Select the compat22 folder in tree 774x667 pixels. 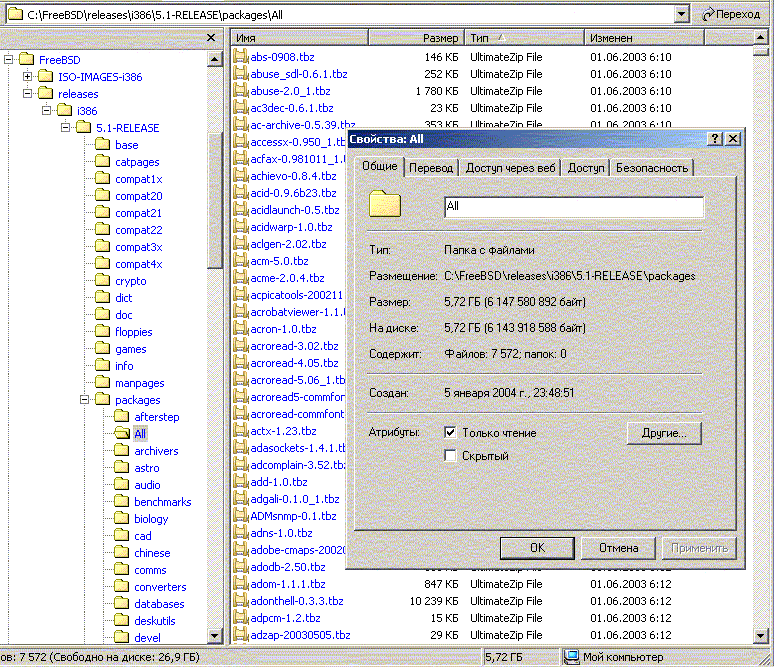pyautogui.click(x=139, y=230)
